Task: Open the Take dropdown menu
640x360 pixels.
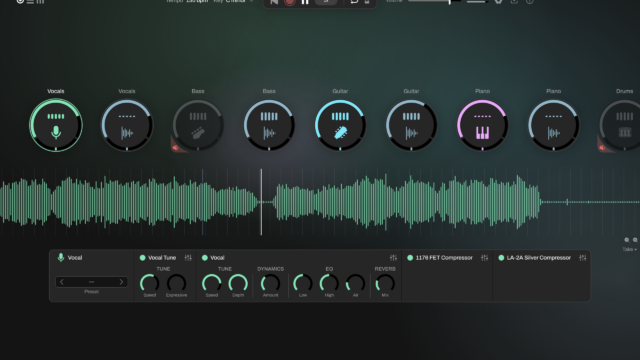Action: [x=629, y=249]
